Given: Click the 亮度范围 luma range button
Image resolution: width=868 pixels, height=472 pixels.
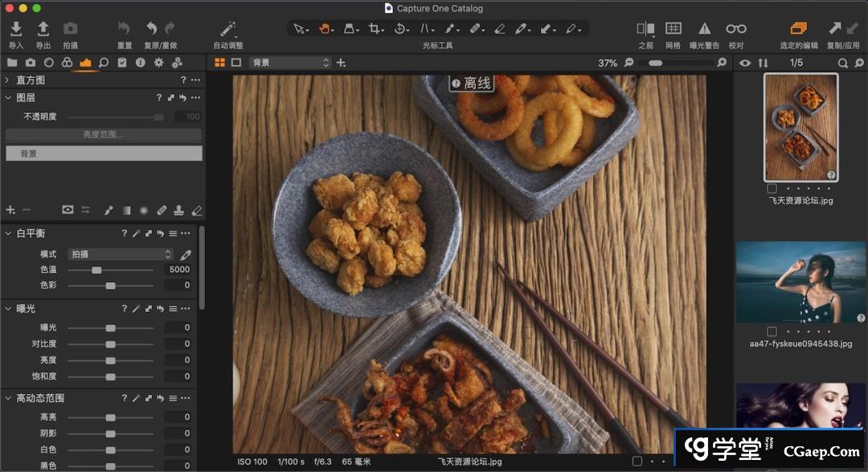Looking at the screenshot, I should [x=104, y=135].
